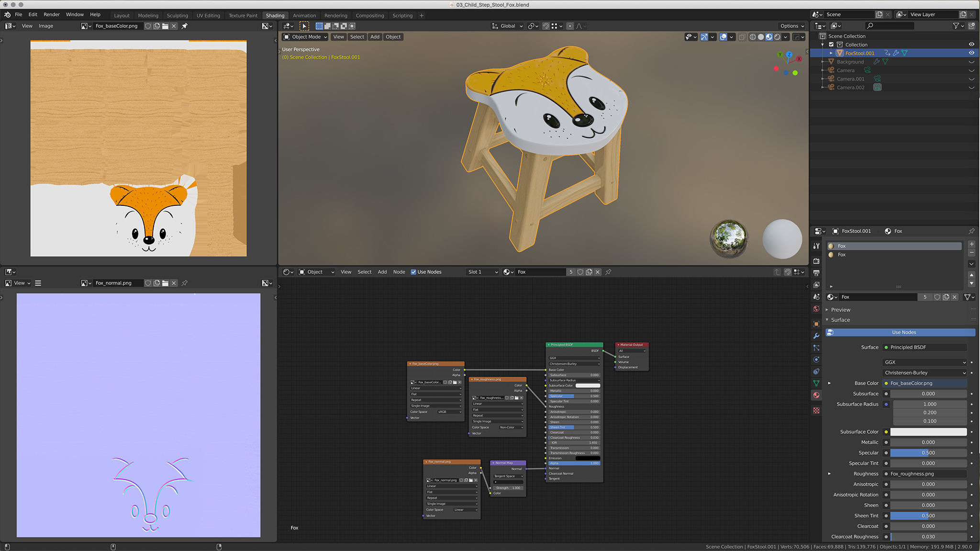Click Fox_roughness.png Roughness link field
This screenshot has width=980, height=551.
[924, 474]
